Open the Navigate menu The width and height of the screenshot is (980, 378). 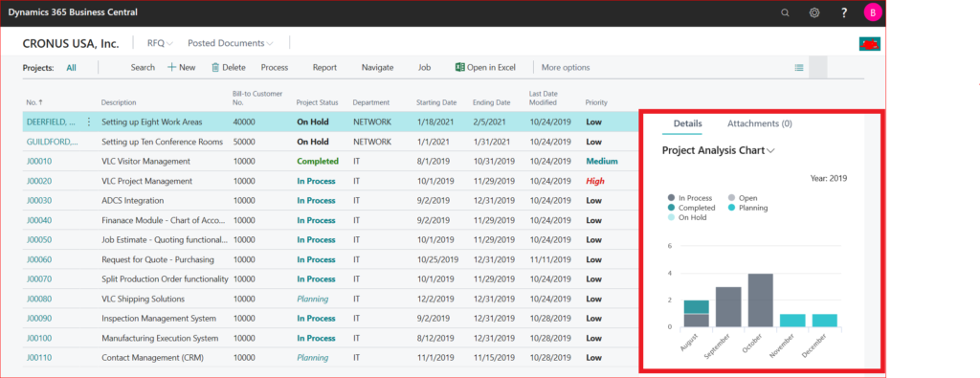(x=377, y=68)
